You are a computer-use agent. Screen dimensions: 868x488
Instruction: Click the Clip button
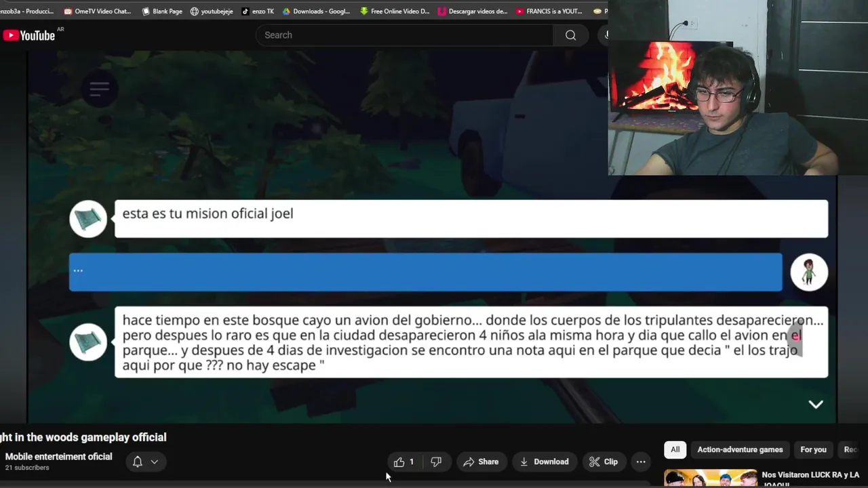(x=603, y=462)
